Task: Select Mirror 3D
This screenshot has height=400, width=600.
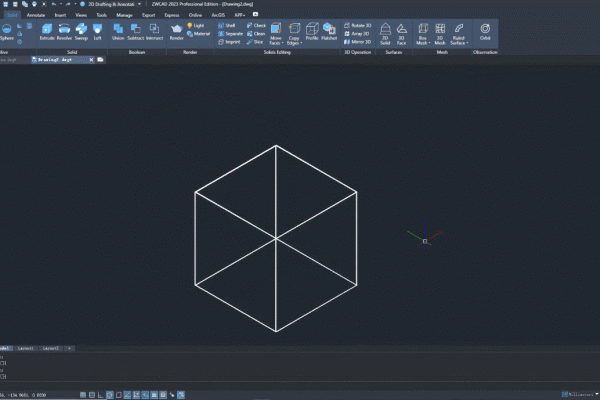Action: (x=358, y=42)
